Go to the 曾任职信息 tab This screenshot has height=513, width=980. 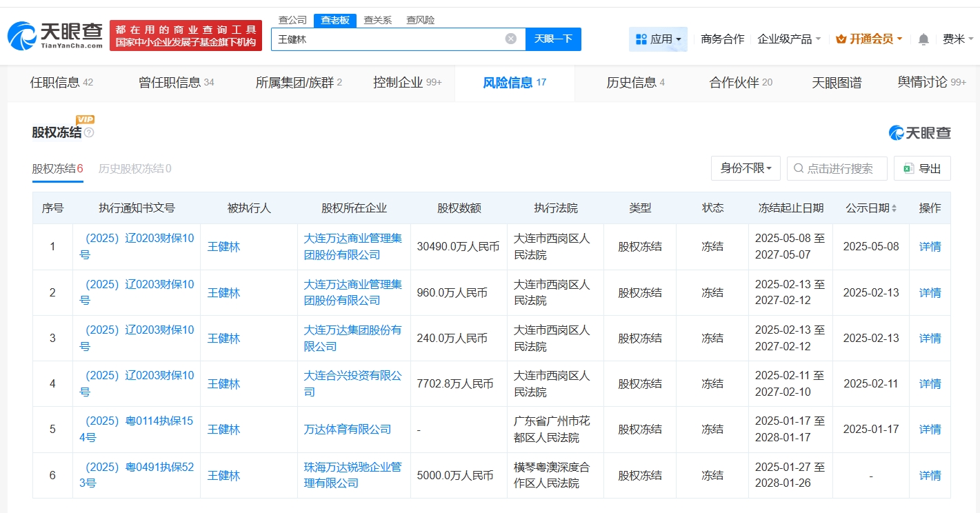pyautogui.click(x=177, y=83)
